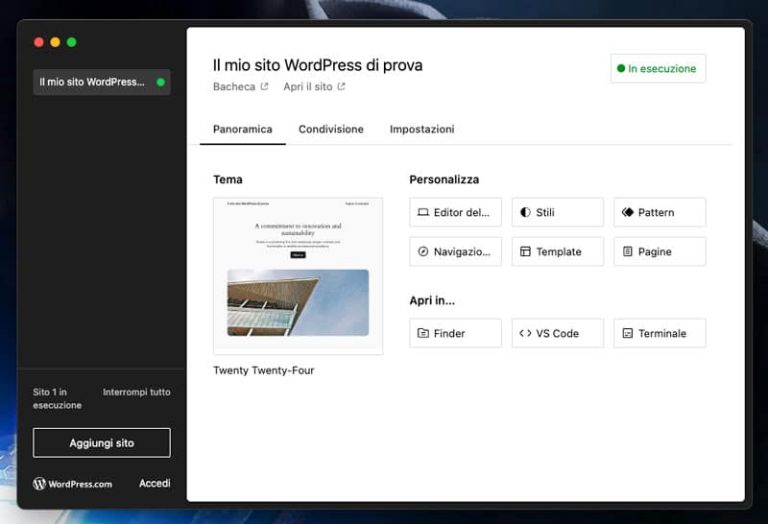
Task: Open site folder in Finder
Action: (455, 333)
